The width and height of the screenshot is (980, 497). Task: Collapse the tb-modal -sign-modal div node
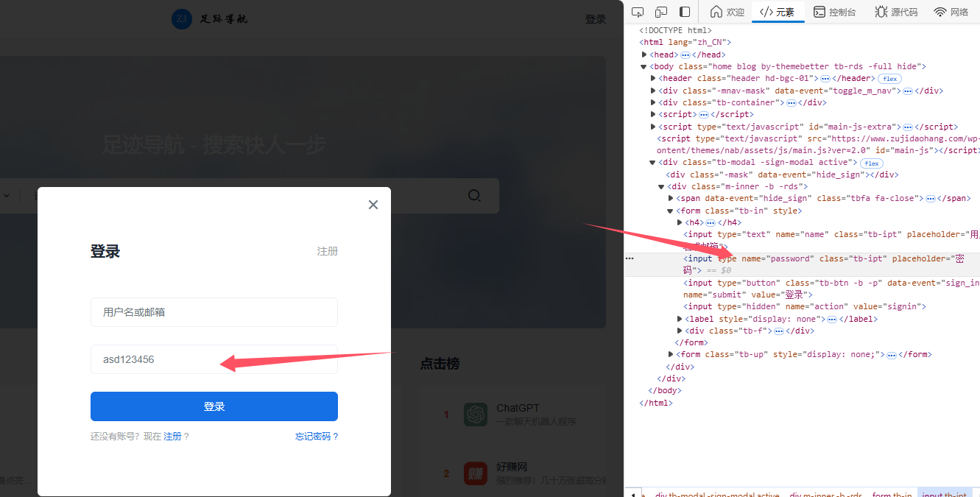653,163
